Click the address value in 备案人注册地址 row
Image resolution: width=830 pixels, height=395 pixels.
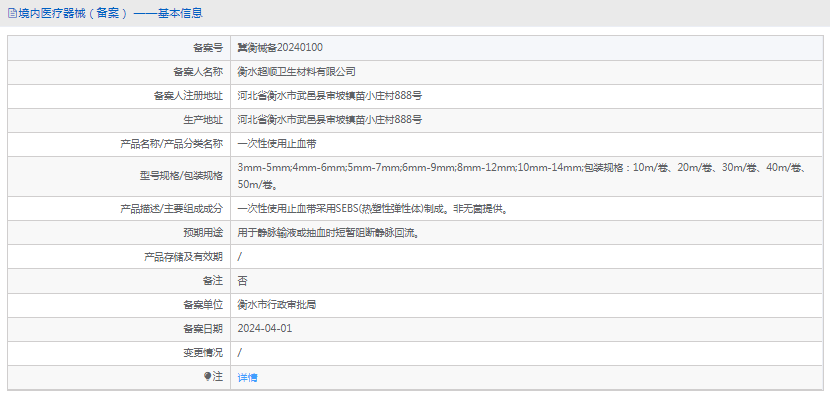click(x=329, y=96)
